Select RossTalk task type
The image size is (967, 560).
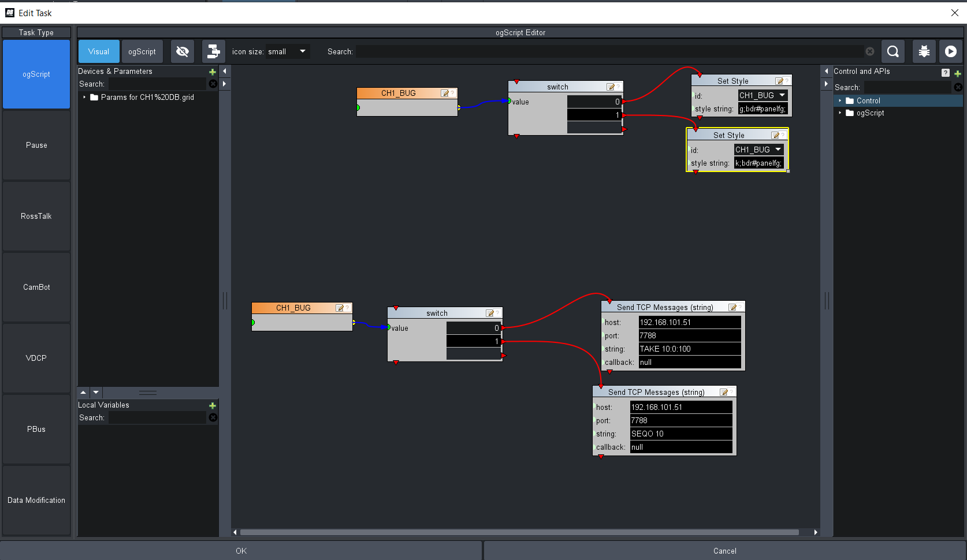(x=36, y=216)
